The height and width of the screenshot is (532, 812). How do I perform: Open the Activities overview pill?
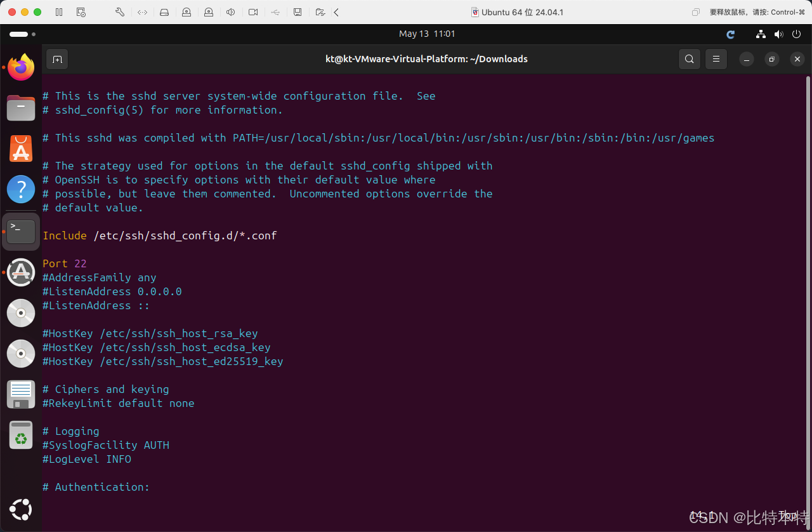tap(22, 34)
